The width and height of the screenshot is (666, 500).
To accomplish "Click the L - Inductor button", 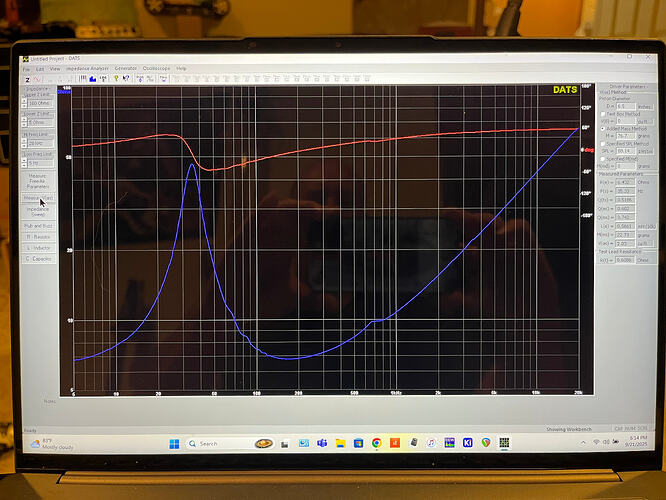I will click(x=38, y=248).
